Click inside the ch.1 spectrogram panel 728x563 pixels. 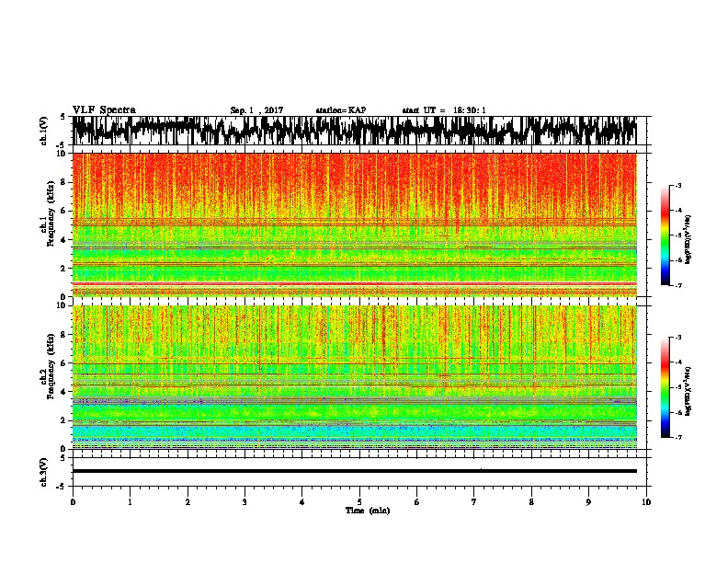pyautogui.click(x=354, y=224)
